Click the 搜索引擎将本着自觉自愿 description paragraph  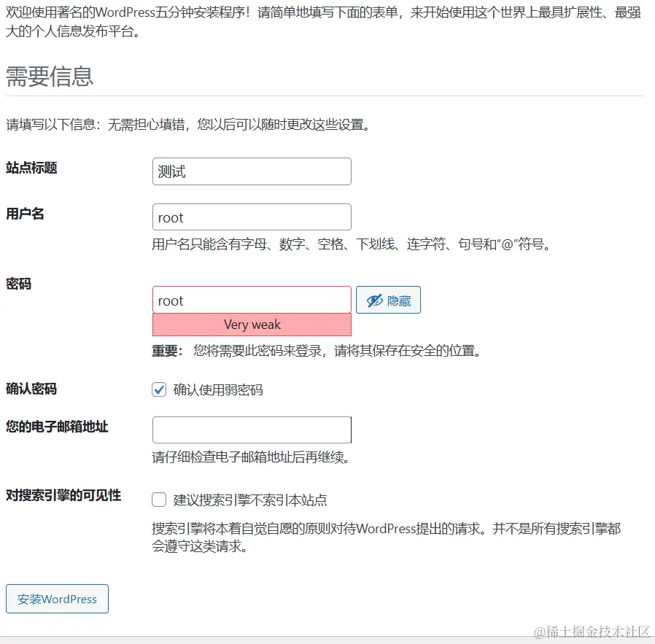pyautogui.click(x=386, y=537)
